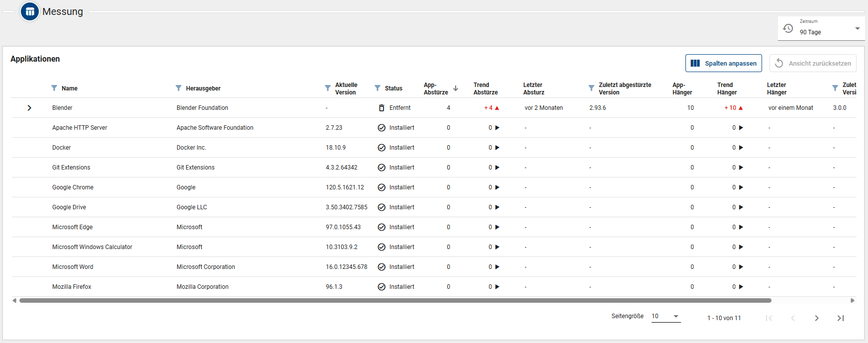Open filter for the Name column

click(54, 88)
